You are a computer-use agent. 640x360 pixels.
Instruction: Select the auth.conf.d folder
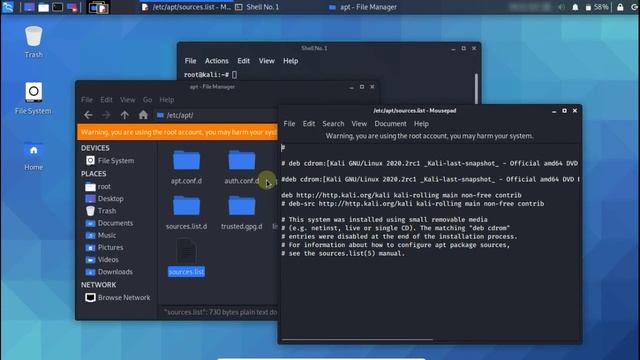[x=242, y=167]
